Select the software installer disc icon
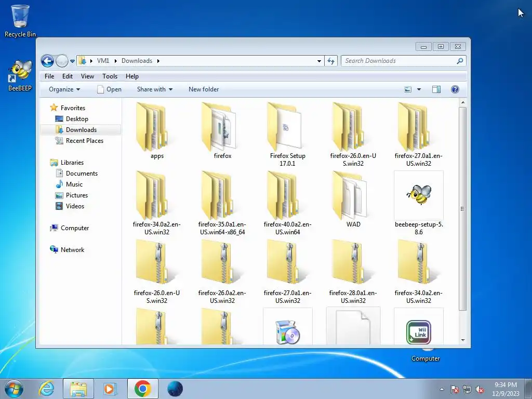The height and width of the screenshot is (399, 532). (288, 332)
